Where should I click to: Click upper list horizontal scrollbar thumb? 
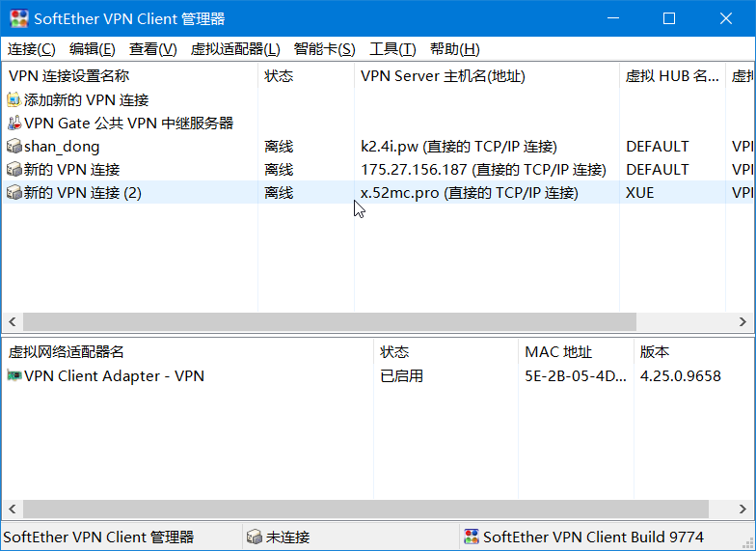[x=330, y=322]
